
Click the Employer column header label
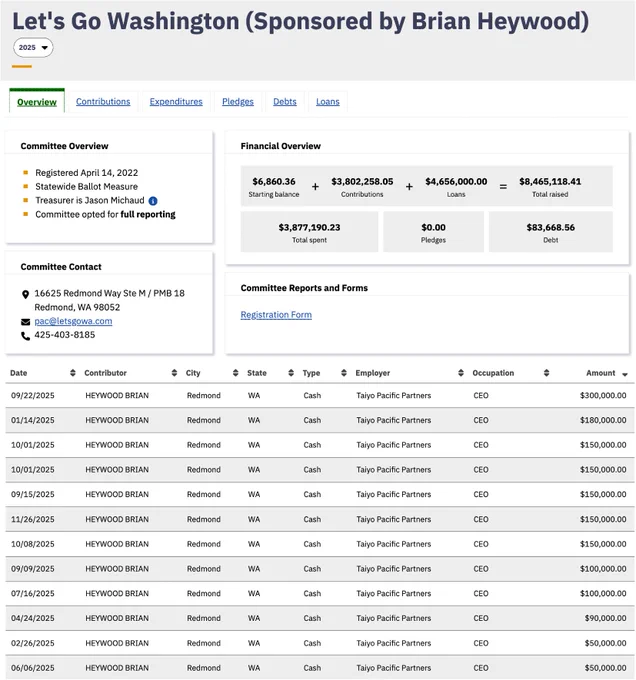pyautogui.click(x=373, y=373)
